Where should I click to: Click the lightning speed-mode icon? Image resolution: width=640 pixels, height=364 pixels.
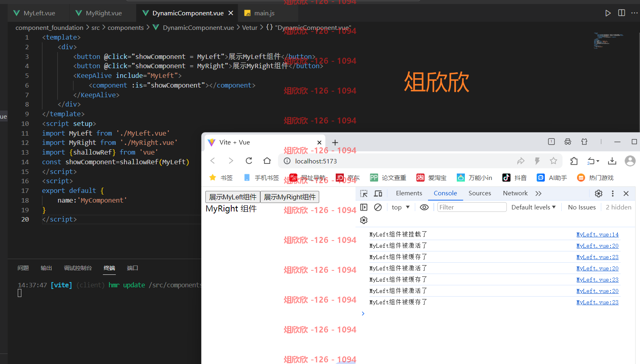click(x=537, y=161)
